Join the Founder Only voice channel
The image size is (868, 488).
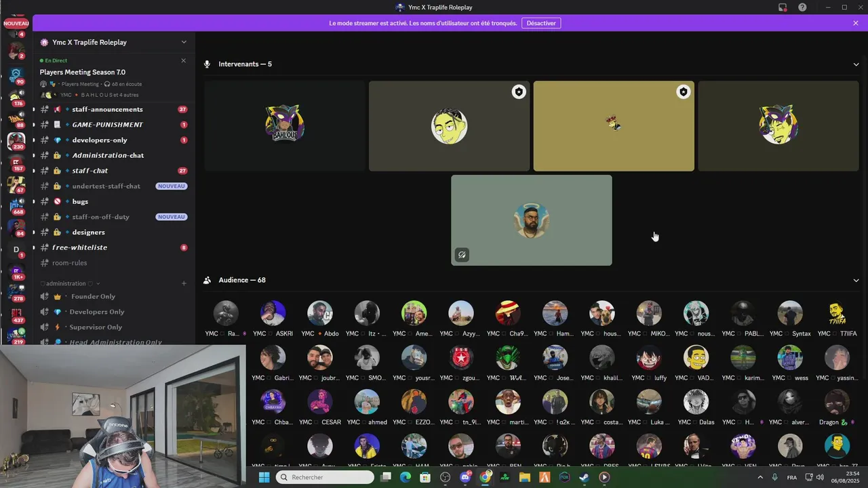(x=113, y=296)
